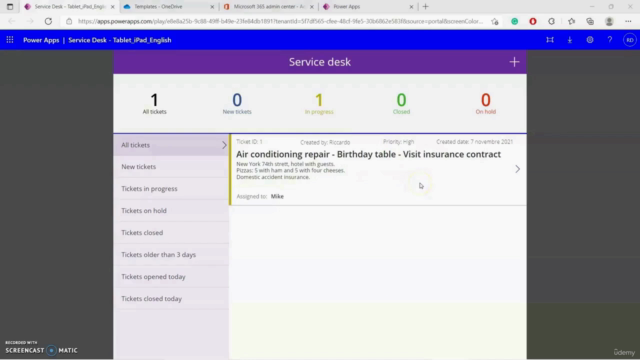
Task: Click 'Created by: Riccardo' text
Action: pos(325,142)
